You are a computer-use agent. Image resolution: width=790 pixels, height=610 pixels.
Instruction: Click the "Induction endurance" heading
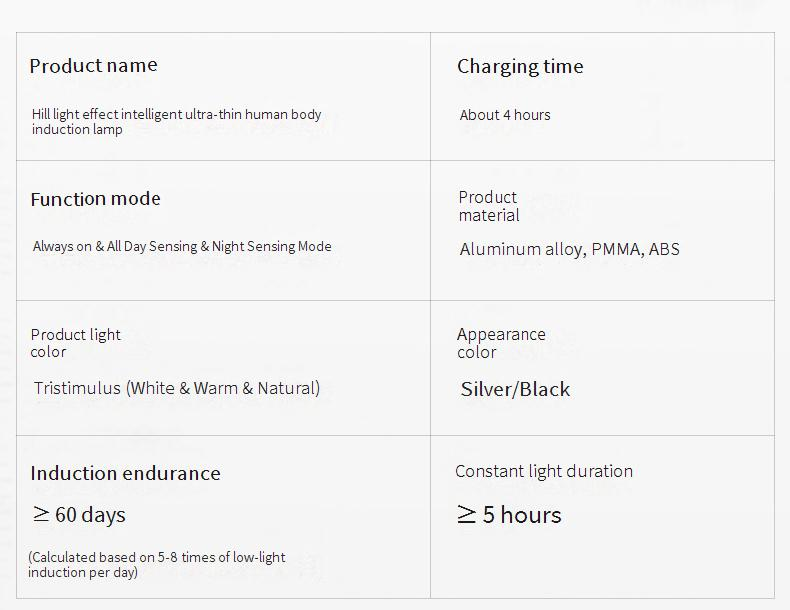(125, 474)
